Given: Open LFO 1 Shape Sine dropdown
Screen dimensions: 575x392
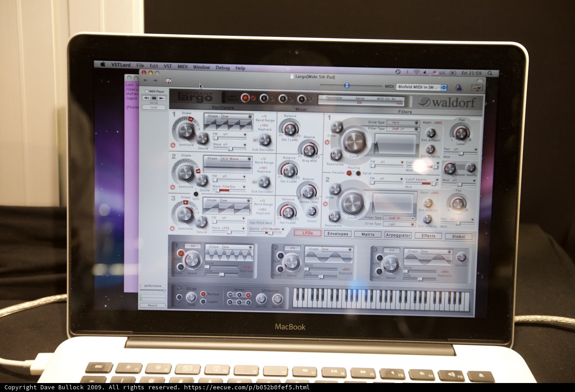Looking at the screenshot, I should click(237, 247).
